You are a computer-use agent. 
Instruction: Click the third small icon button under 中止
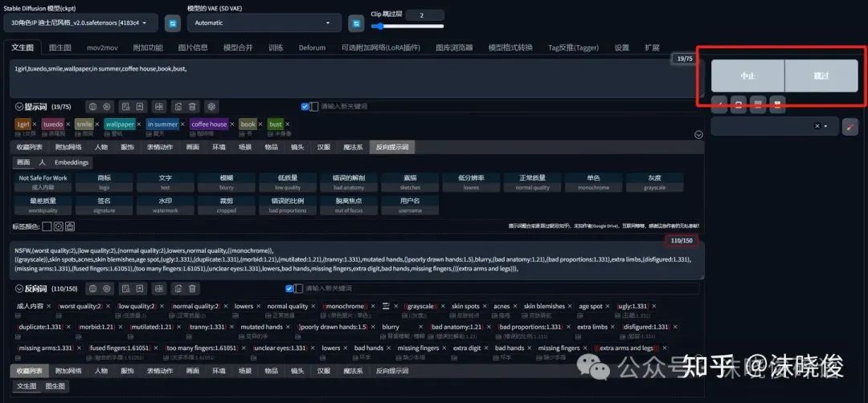pyautogui.click(x=758, y=104)
